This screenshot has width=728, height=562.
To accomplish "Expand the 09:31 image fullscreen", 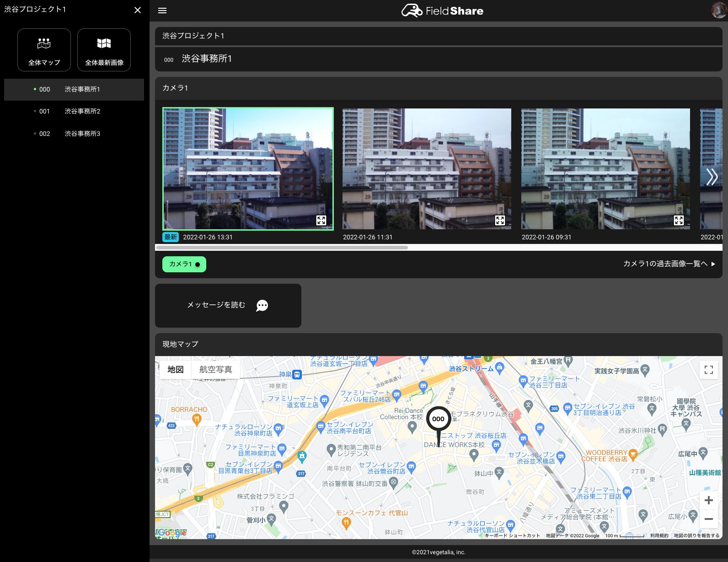I will (x=679, y=220).
